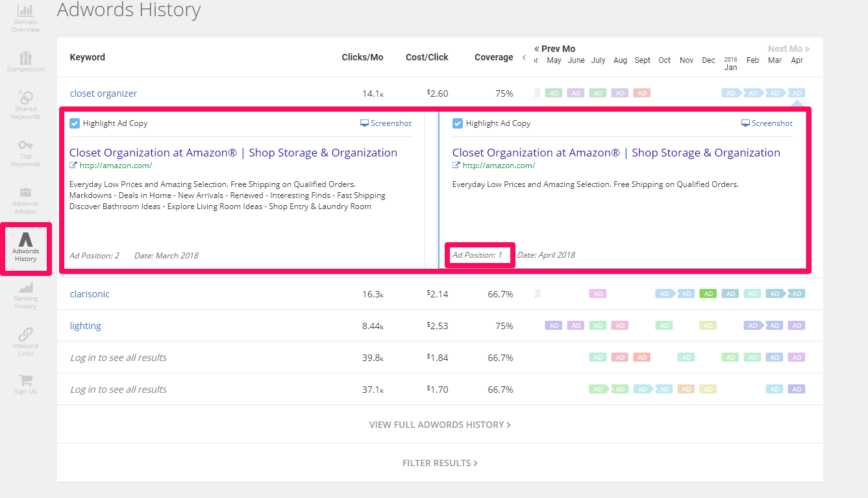Click the green AD badge in the clarisonic row
The width and height of the screenshot is (868, 498).
[x=708, y=293]
